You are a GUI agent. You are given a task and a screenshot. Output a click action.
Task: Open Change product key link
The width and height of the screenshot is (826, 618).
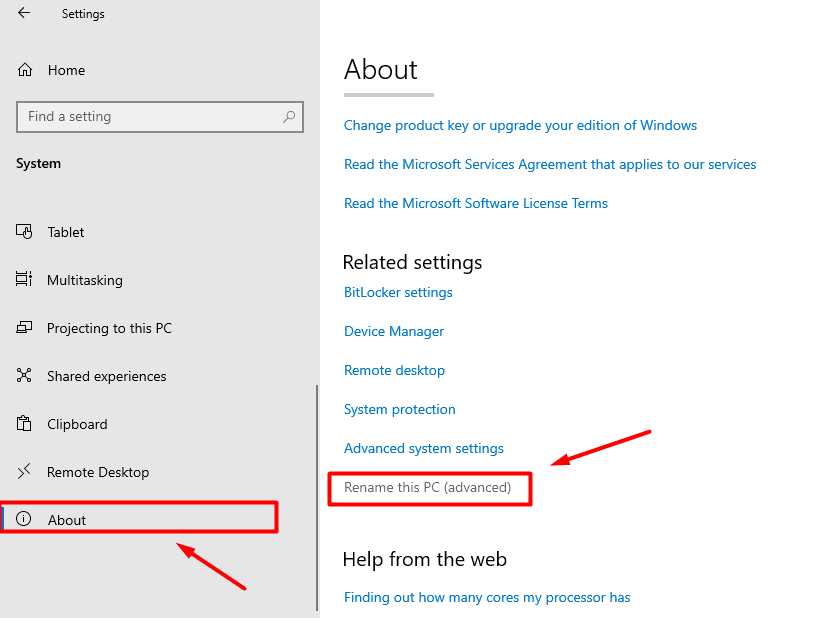[520, 125]
